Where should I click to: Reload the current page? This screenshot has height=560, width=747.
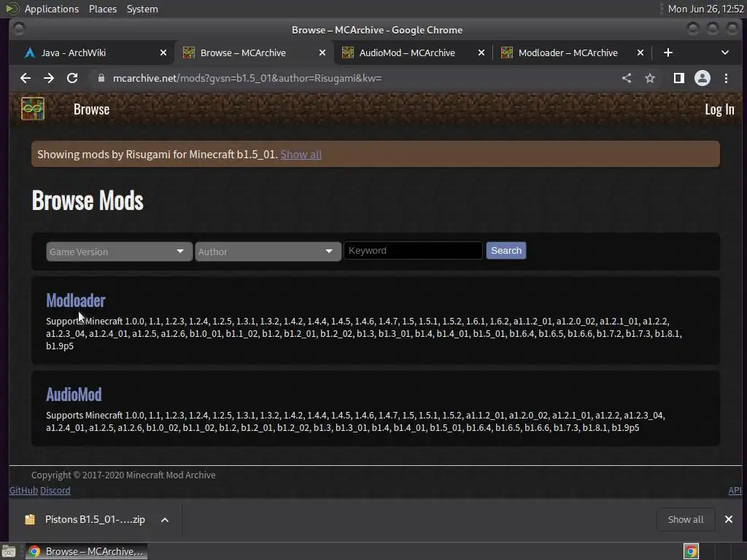click(x=72, y=78)
